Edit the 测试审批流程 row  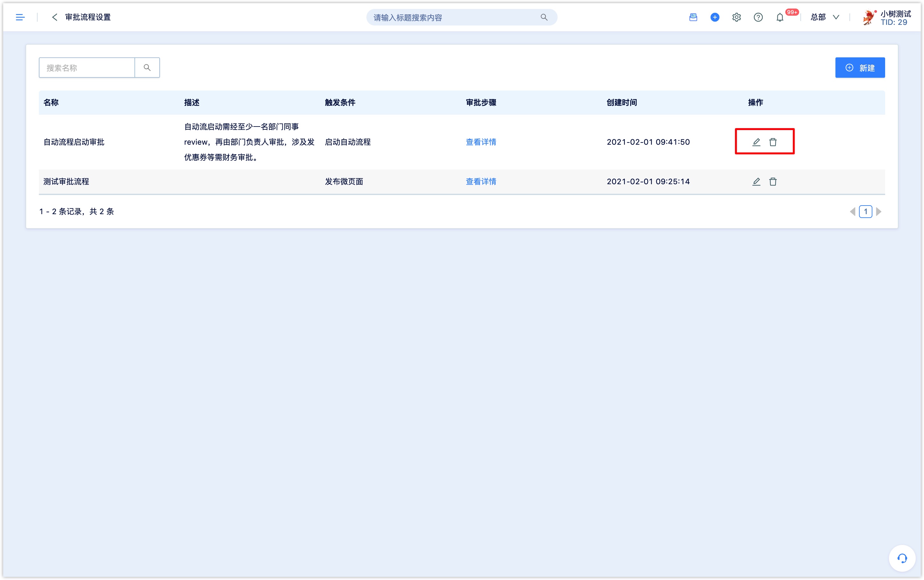(x=756, y=181)
